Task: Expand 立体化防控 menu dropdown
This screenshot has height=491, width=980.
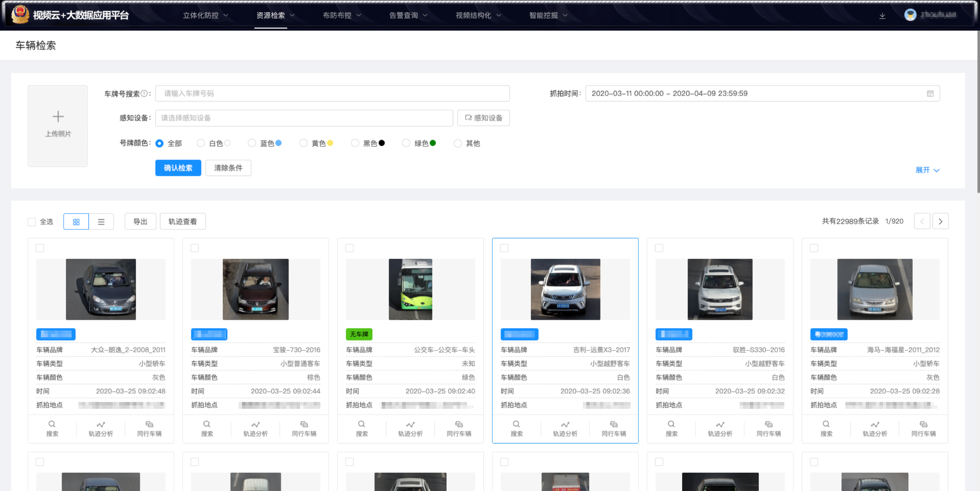Action: click(206, 15)
